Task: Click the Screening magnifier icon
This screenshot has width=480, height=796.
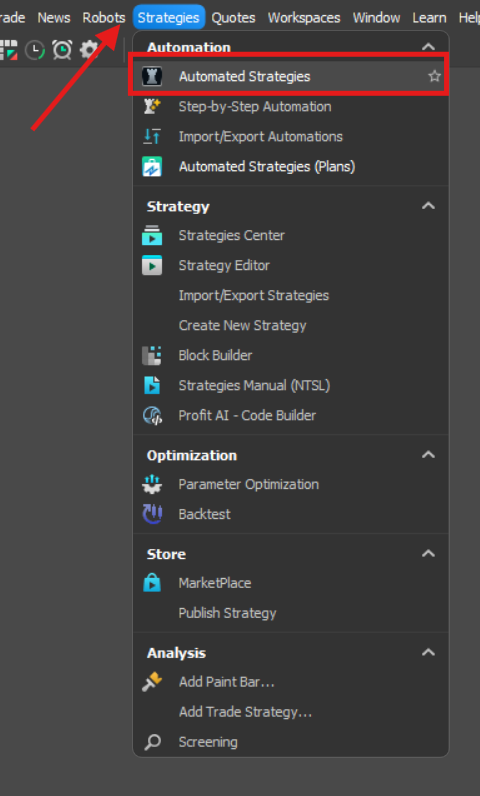Action: 152,742
